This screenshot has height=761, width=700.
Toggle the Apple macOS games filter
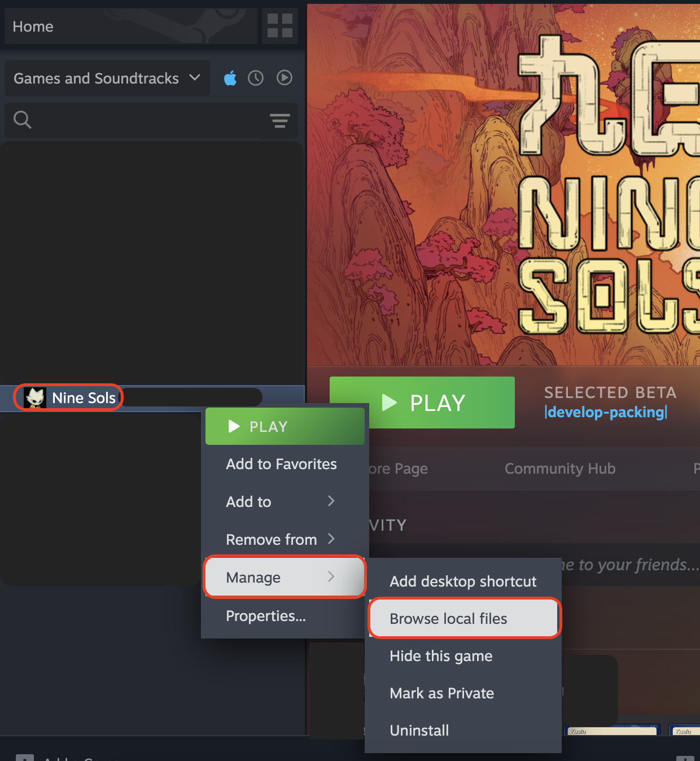click(230, 78)
